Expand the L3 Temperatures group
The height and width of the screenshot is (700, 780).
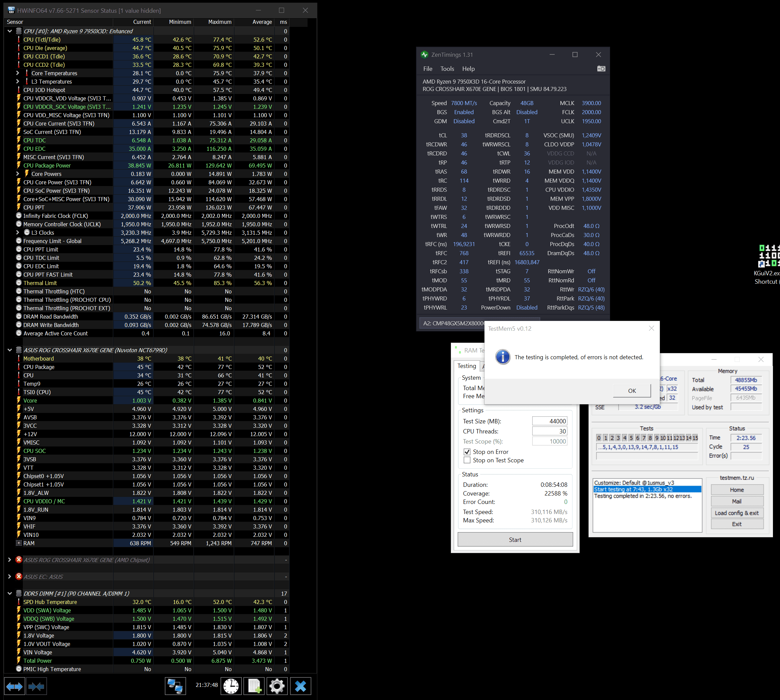pyautogui.click(x=17, y=81)
